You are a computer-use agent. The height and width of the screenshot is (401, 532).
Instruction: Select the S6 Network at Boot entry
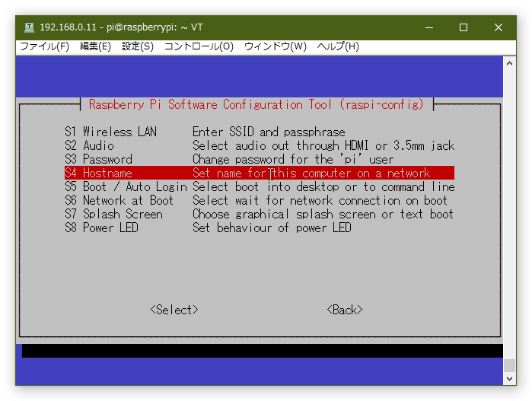260,200
